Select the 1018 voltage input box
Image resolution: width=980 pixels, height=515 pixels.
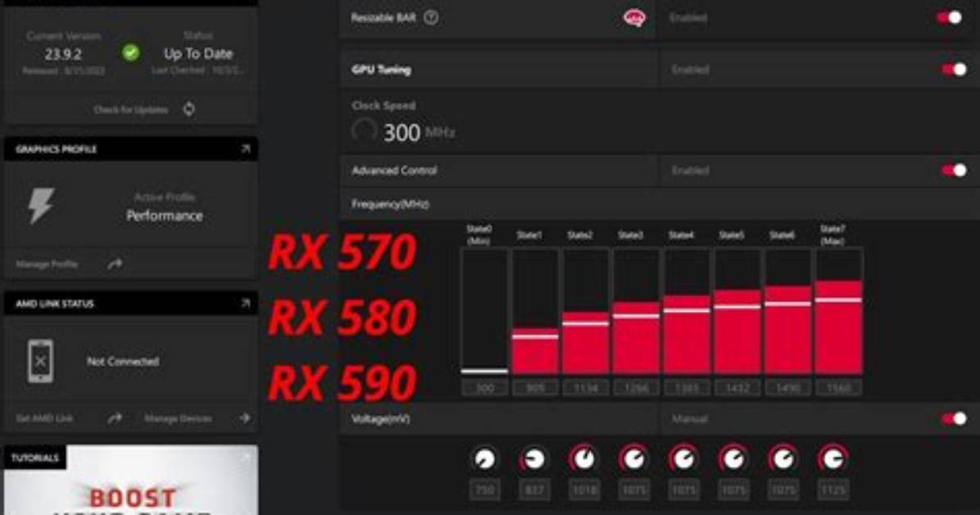point(583,490)
